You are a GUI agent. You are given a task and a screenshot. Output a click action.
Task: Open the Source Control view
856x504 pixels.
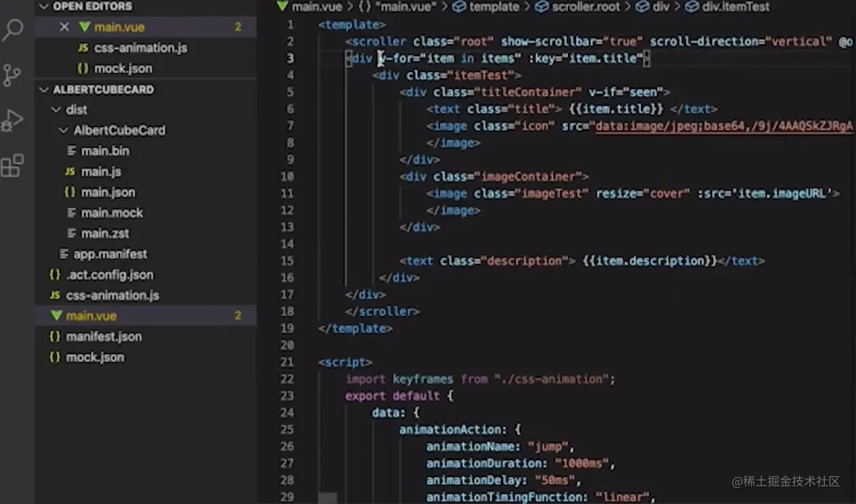[x=13, y=75]
